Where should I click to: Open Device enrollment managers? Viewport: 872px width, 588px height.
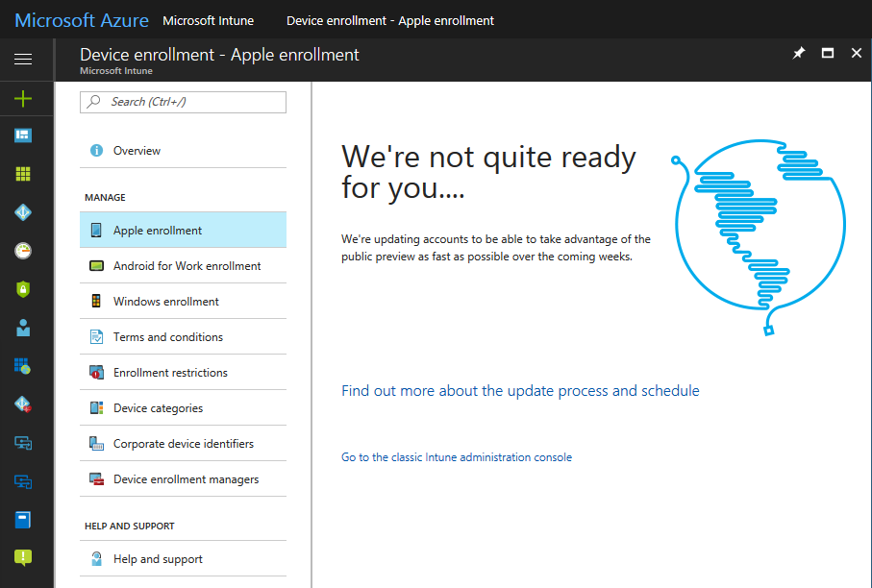tap(183, 479)
